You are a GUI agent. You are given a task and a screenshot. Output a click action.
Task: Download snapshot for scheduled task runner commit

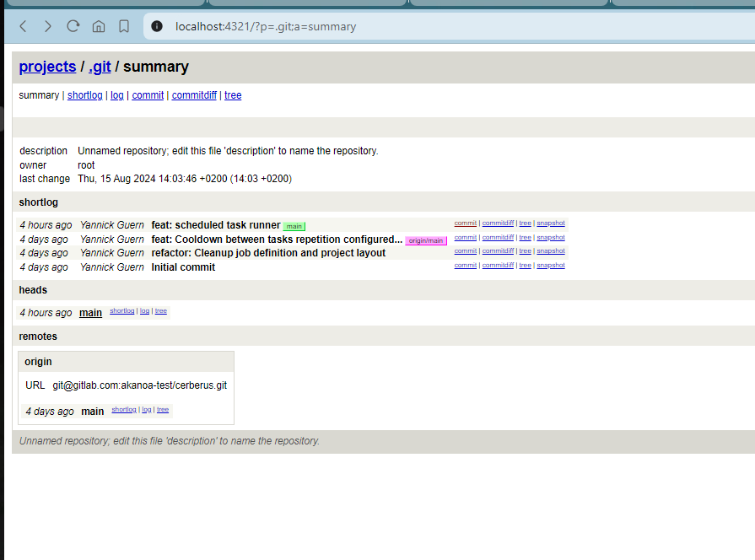pyautogui.click(x=551, y=223)
